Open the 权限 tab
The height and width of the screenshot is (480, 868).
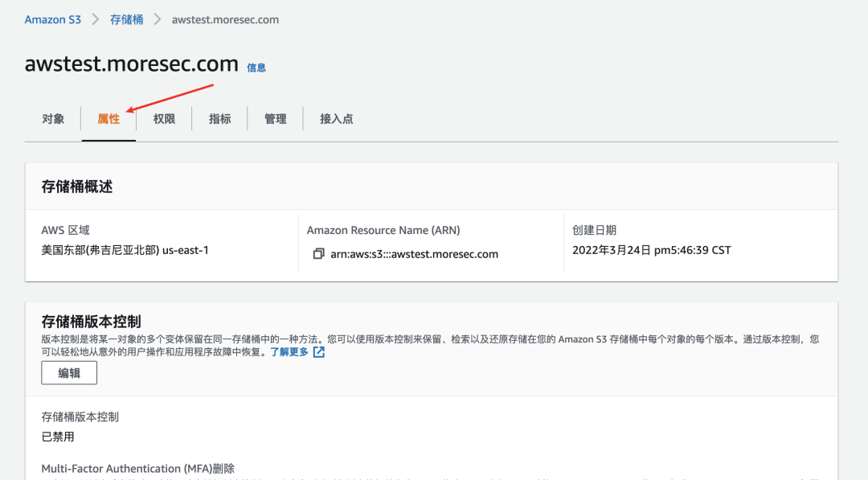163,118
